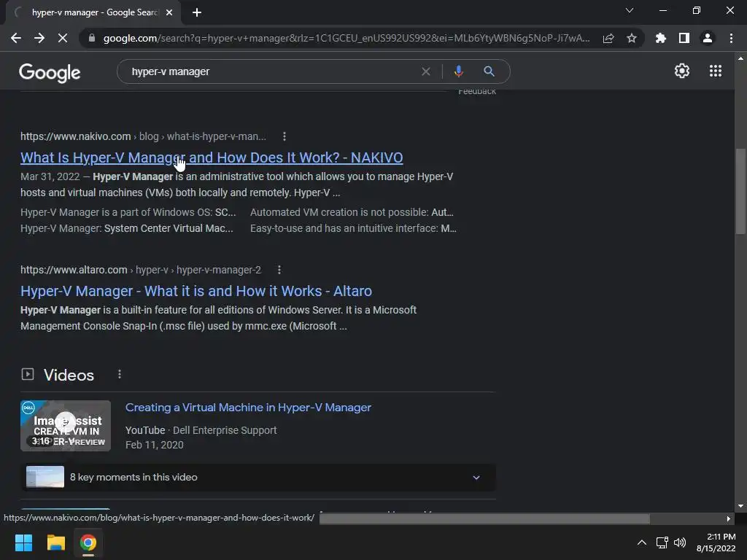The image size is (747, 560).
Task: Open more options for nakivo.com result
Action: point(285,136)
